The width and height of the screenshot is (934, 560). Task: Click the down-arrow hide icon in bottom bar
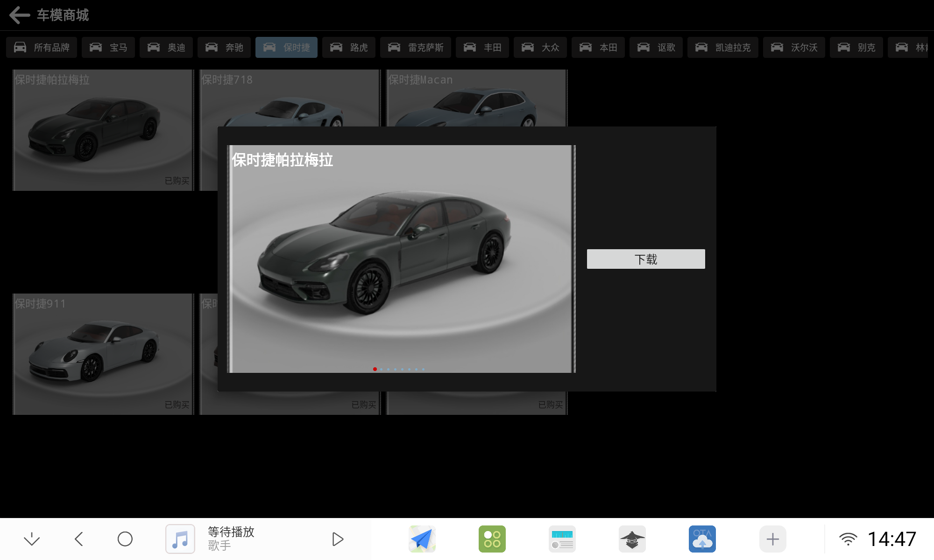point(32,539)
